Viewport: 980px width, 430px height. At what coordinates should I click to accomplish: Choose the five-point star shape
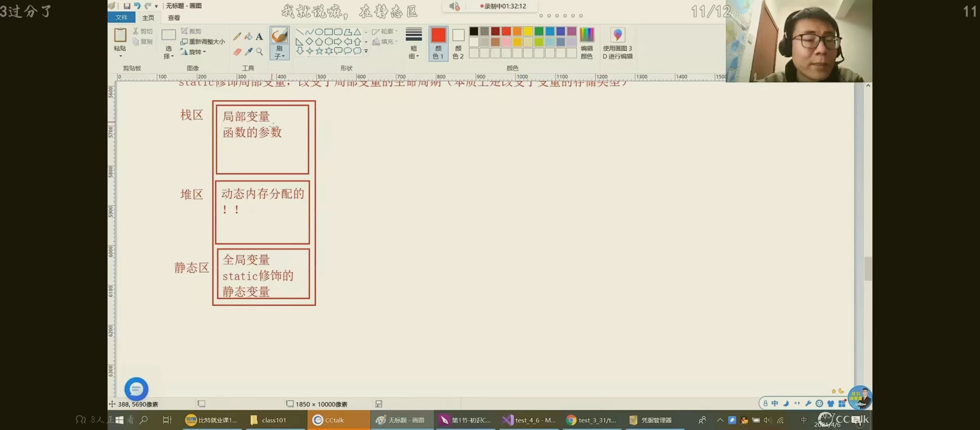click(319, 51)
